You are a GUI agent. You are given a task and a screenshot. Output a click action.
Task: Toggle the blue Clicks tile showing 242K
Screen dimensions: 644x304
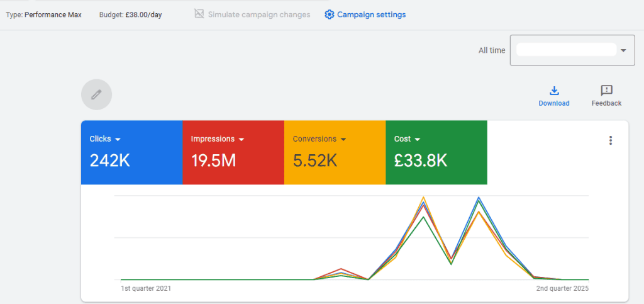click(131, 160)
